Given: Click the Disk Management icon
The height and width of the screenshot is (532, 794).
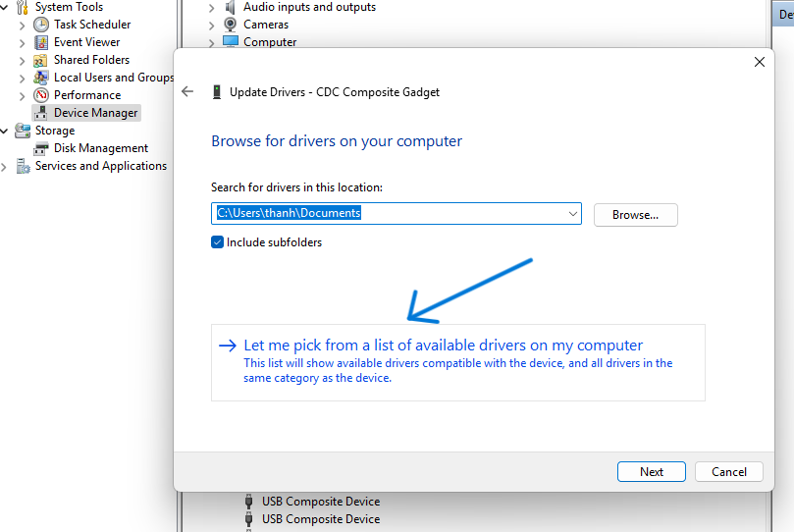Looking at the screenshot, I should [41, 148].
